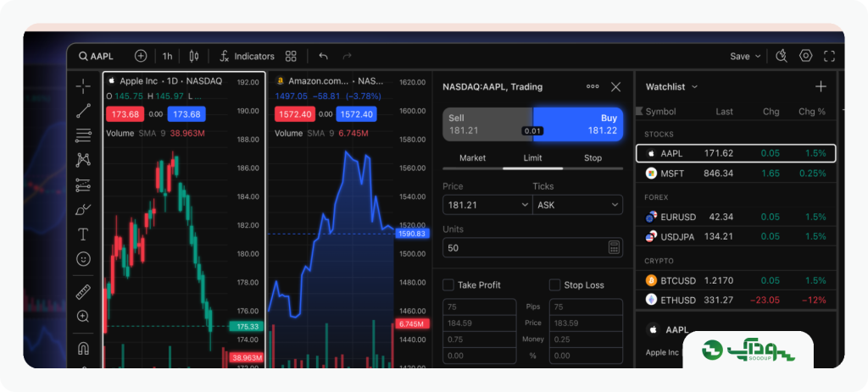Select the Text annotation tool
The width and height of the screenshot is (868, 392).
coord(83,235)
